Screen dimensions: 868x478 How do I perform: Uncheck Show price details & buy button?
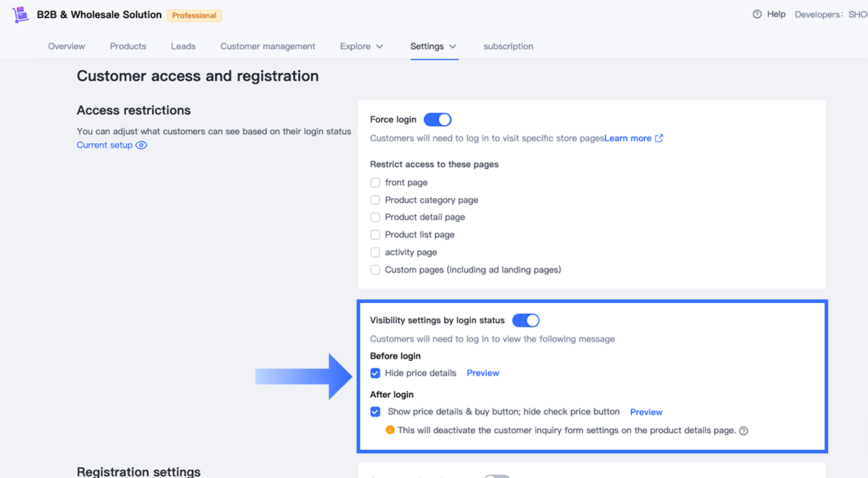coord(375,412)
